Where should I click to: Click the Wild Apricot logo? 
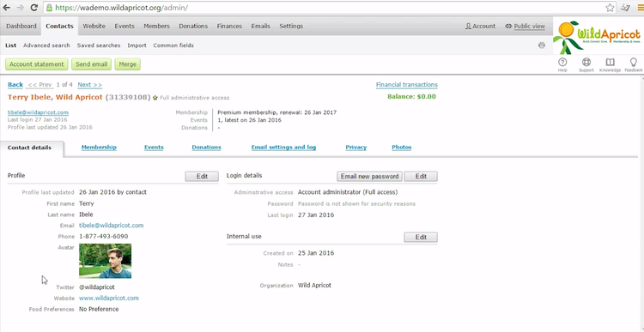tap(598, 36)
